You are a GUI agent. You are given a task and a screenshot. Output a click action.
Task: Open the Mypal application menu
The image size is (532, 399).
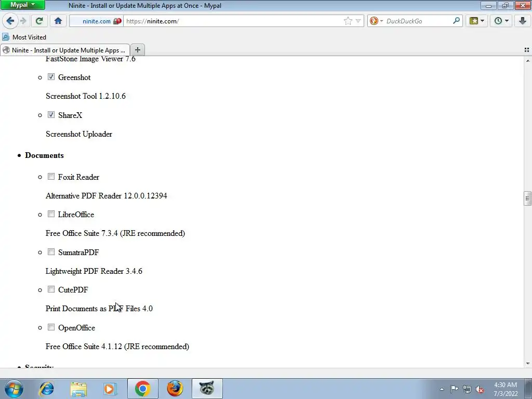22,5
